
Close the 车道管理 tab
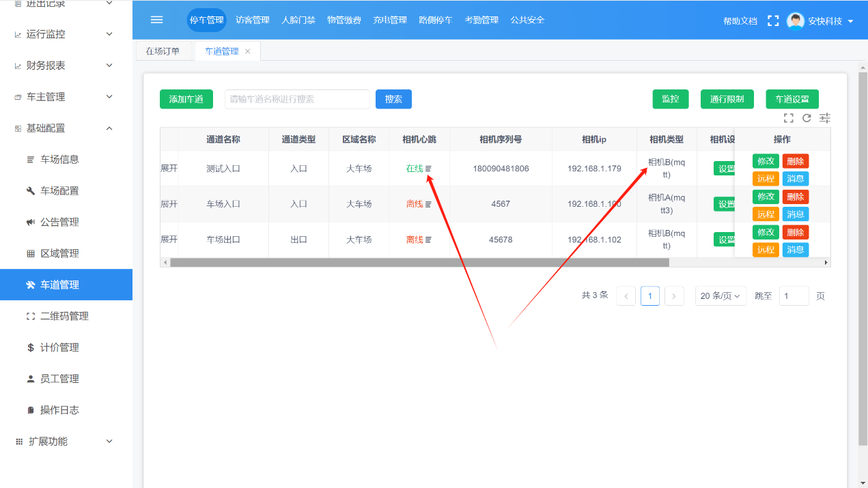point(248,51)
